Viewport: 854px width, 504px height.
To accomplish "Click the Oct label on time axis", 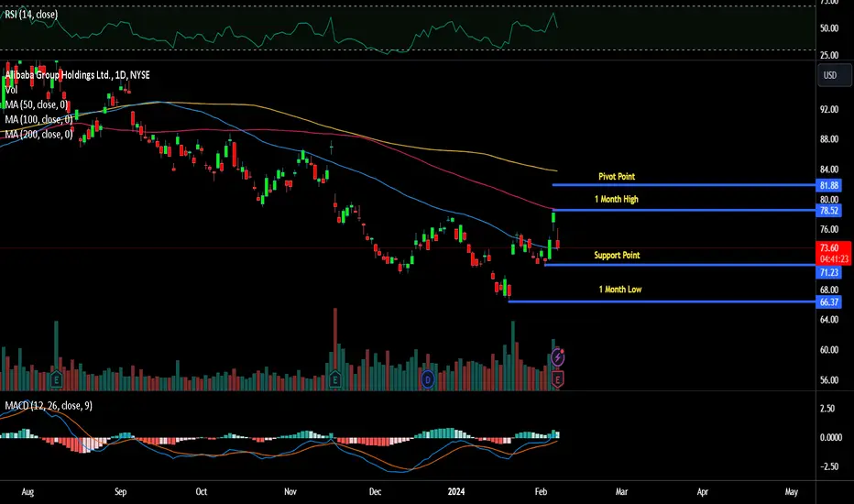I will point(201,491).
